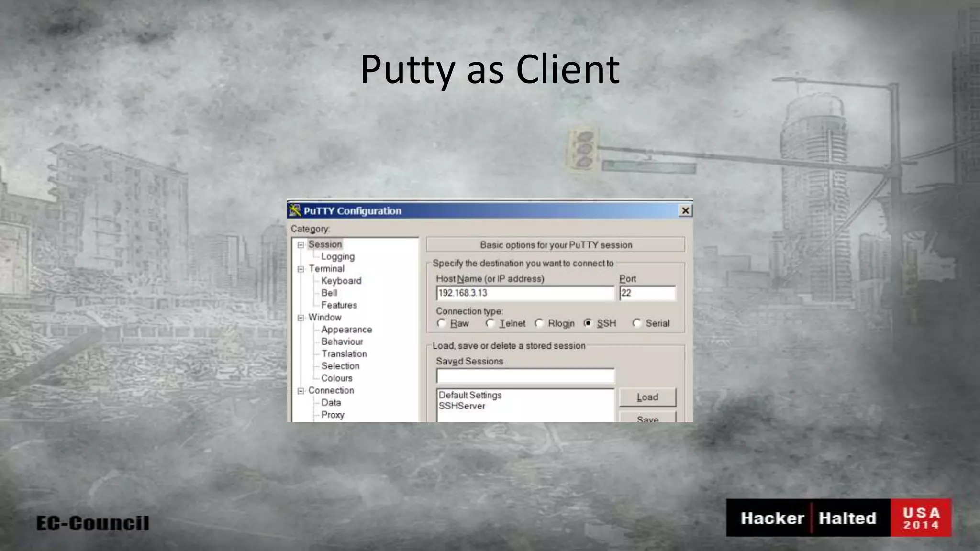Viewport: 980px width, 551px height.
Task: Click the Port field showing 22
Action: click(647, 293)
